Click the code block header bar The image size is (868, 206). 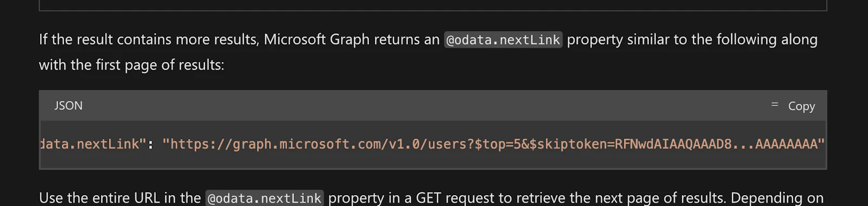point(433,105)
